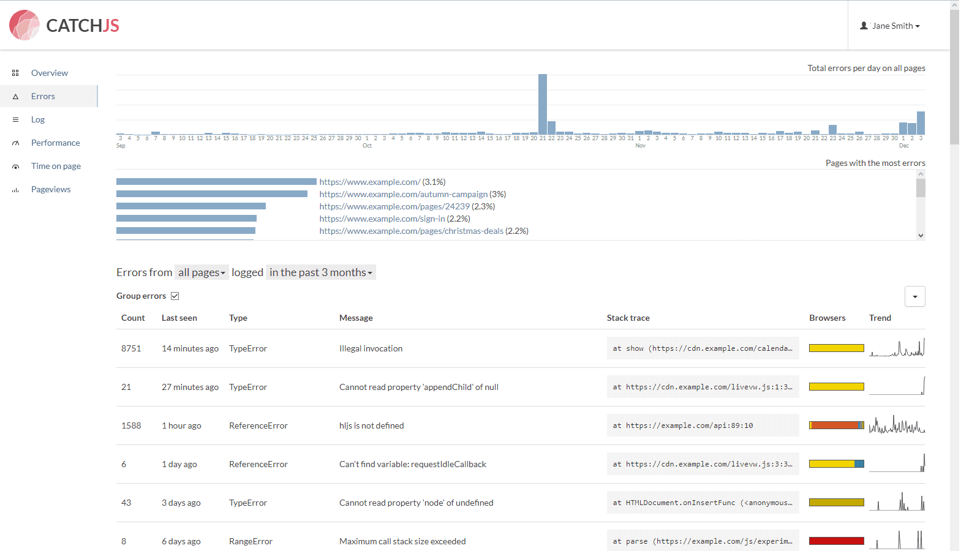This screenshot has width=980, height=551.
Task: Click the Errors warning triangle icon
Action: (16, 96)
